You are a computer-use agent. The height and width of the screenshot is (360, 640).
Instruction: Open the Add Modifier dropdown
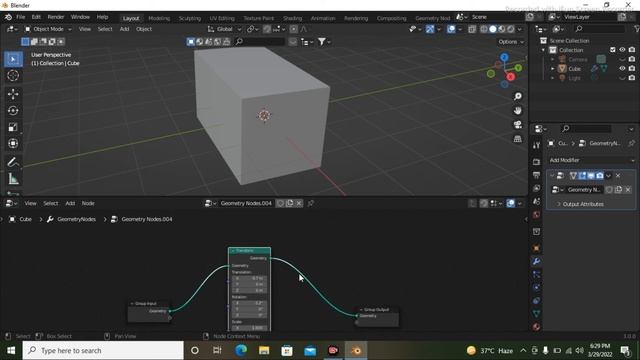coord(591,160)
